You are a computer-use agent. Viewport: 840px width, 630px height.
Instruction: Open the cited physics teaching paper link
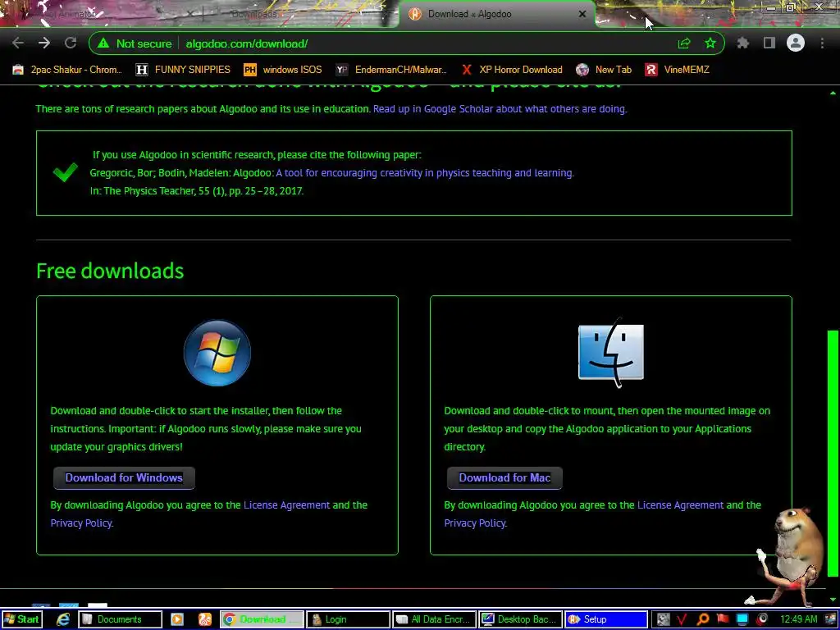point(425,172)
